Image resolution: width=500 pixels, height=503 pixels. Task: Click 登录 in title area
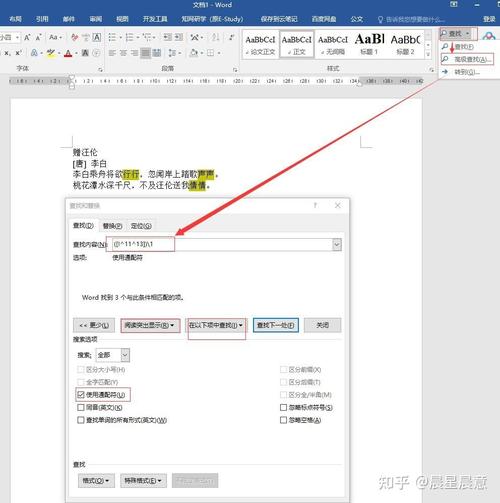(x=489, y=19)
